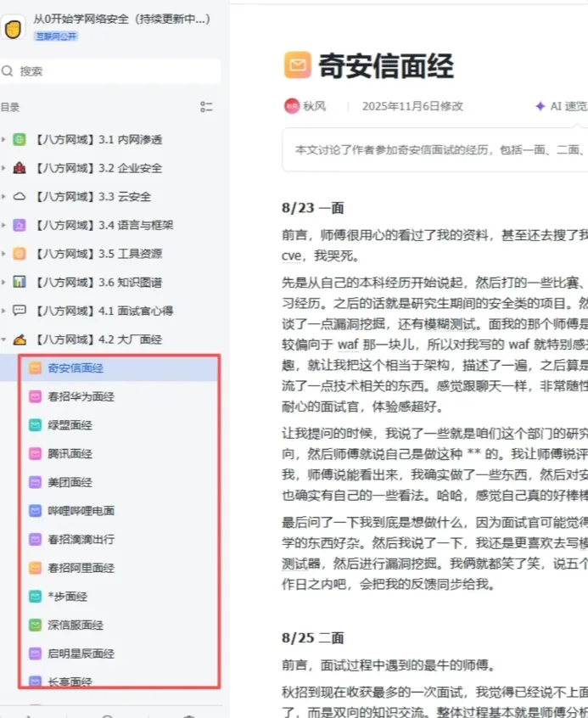Click the purple mail icon beside 春招滴滴出行
The image size is (588, 718).
(36, 540)
